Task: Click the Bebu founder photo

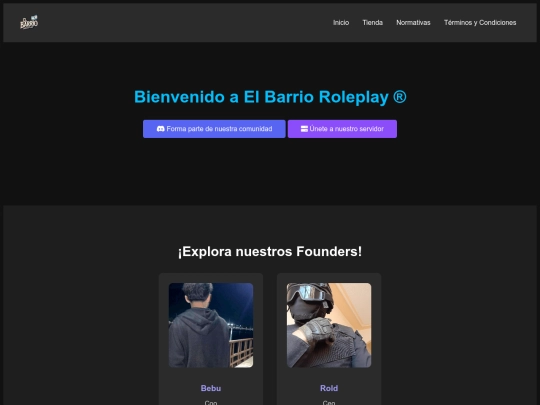Action: 211,325
